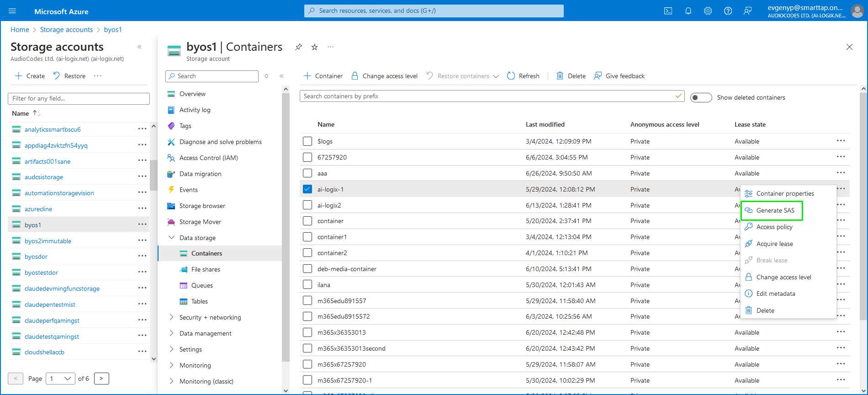Image resolution: width=868 pixels, height=395 pixels.
Task: Open portal settings gear
Action: pyautogui.click(x=708, y=11)
